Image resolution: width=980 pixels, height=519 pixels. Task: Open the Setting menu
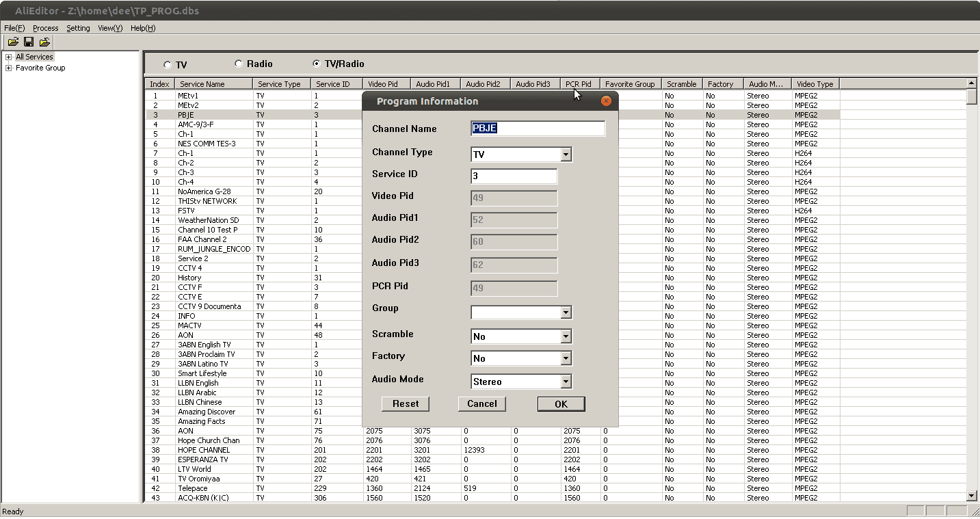tap(78, 28)
